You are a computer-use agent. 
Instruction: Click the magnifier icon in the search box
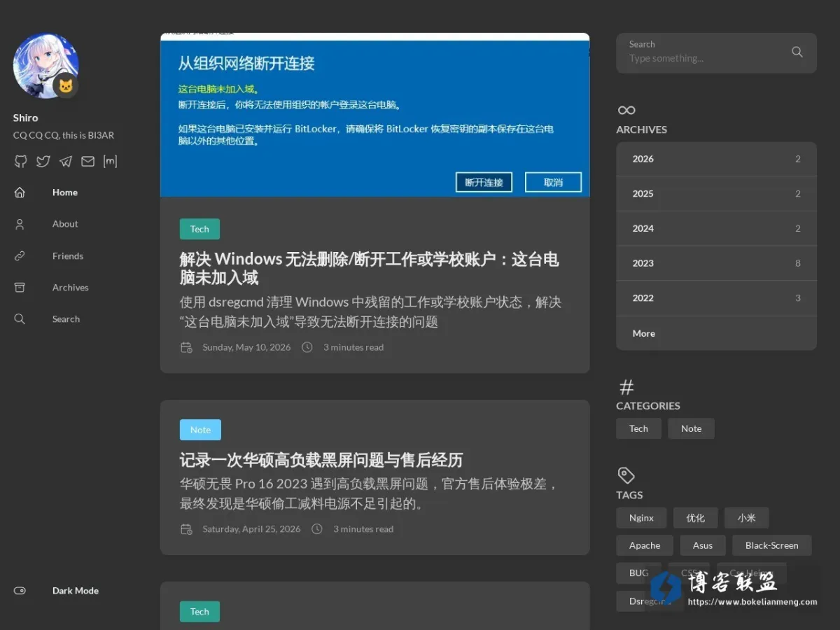click(x=797, y=52)
